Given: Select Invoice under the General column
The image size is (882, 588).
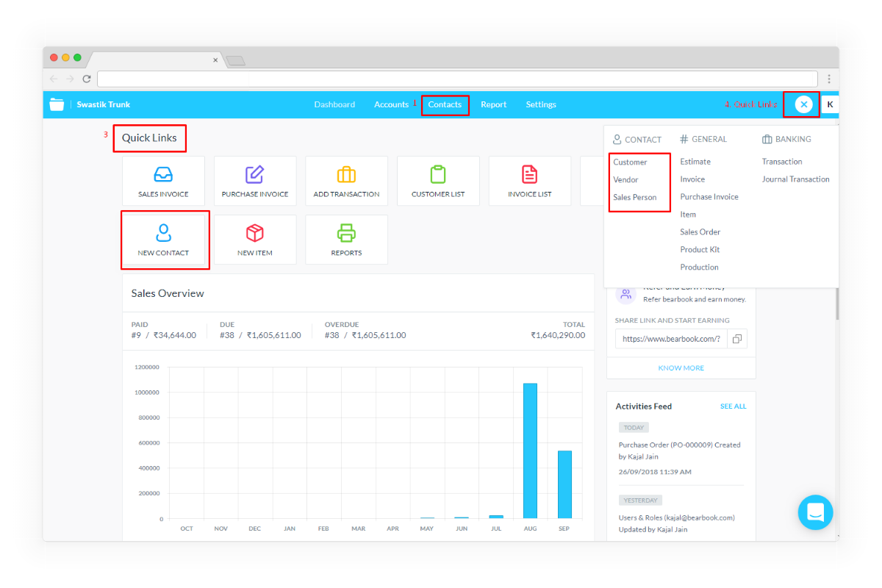Looking at the screenshot, I should click(692, 179).
